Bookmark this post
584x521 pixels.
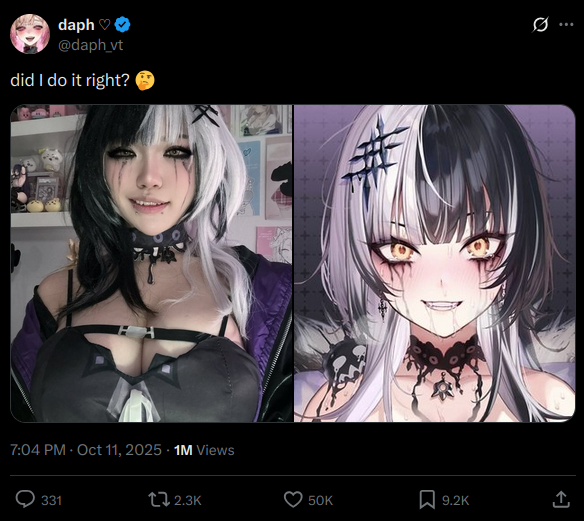point(427,500)
